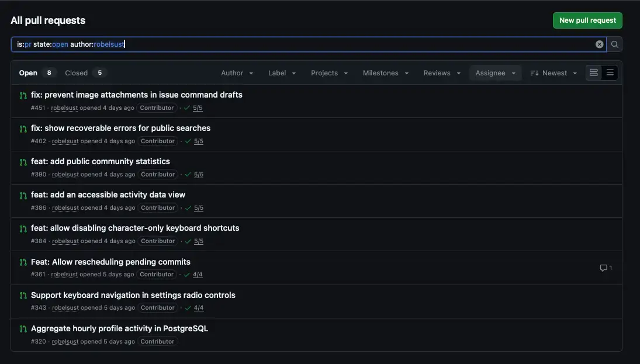Open the Assignee filter dropdown
Image resolution: width=640 pixels, height=364 pixels.
tap(495, 73)
